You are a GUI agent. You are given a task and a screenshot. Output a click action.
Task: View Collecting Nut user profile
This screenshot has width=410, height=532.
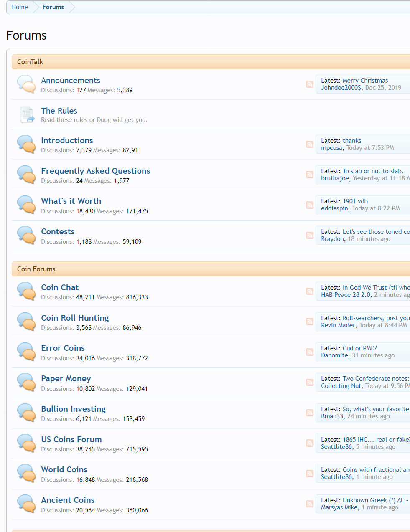tap(341, 386)
